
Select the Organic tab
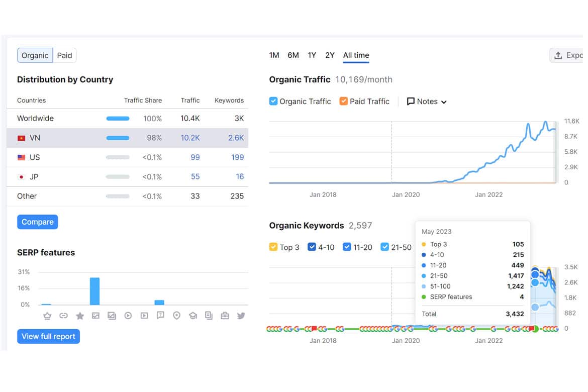(x=35, y=55)
